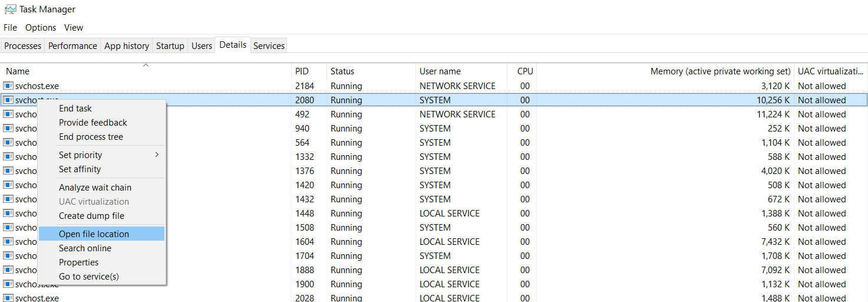Switch to the Processes tab
Screen dimensions: 868x302
(23, 45)
